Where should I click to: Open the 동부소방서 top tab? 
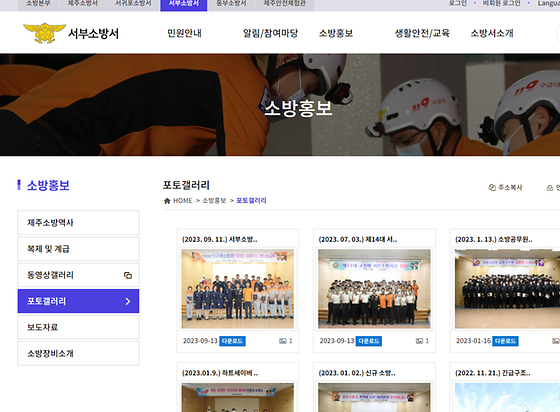click(231, 4)
